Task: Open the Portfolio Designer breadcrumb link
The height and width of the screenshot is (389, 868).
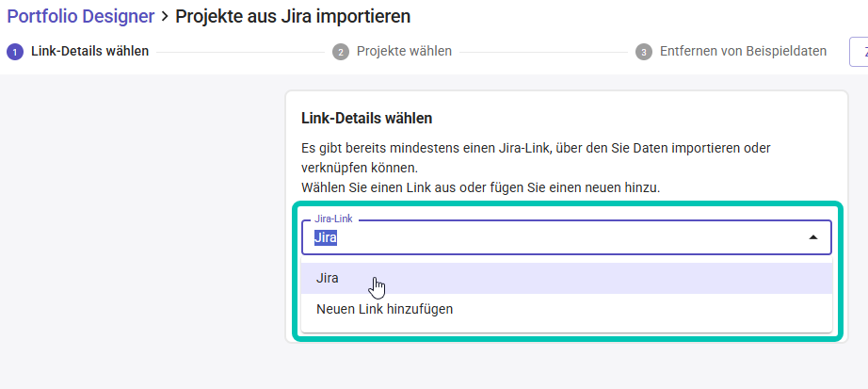Action: pyautogui.click(x=81, y=17)
